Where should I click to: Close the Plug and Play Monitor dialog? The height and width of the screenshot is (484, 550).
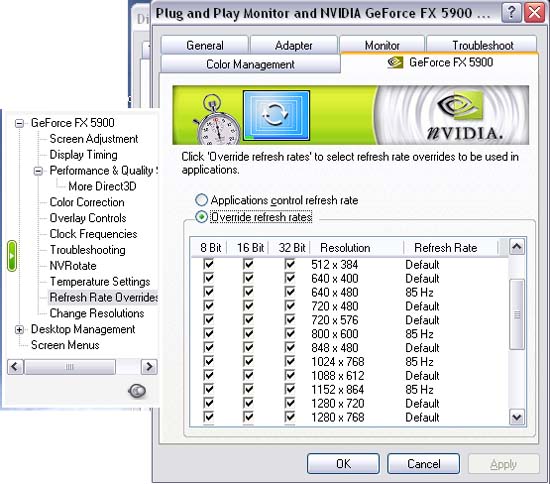click(534, 13)
